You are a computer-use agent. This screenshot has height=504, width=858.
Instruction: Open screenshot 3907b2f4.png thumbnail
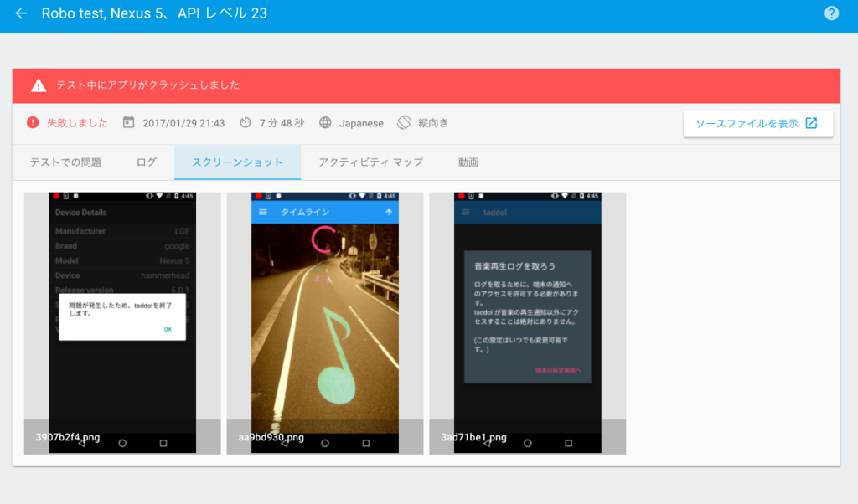122,323
